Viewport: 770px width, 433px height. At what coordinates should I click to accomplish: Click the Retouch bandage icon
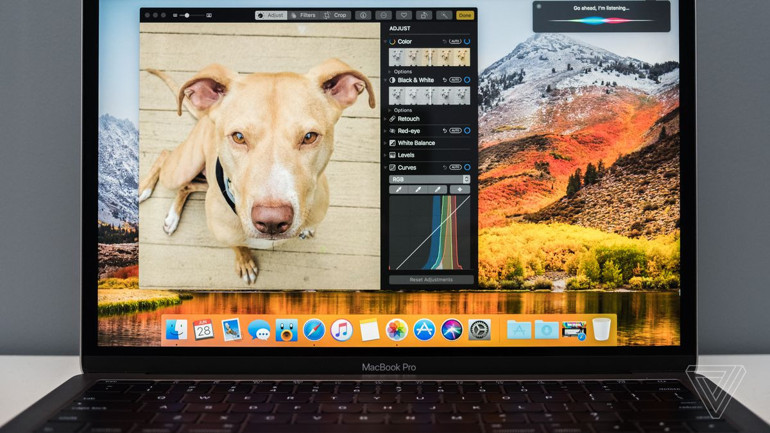[x=392, y=119]
